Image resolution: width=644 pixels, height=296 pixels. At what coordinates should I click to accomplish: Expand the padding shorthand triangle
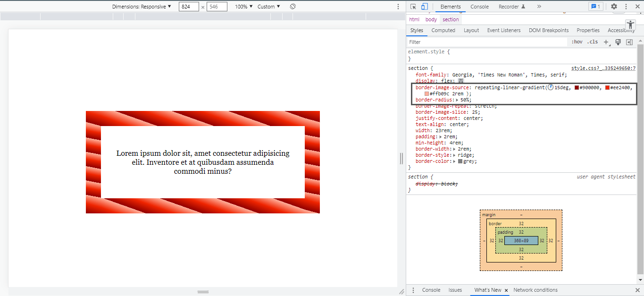coord(441,137)
